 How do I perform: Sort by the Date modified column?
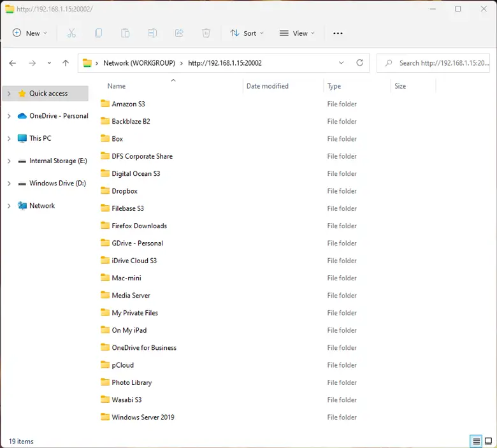[268, 86]
